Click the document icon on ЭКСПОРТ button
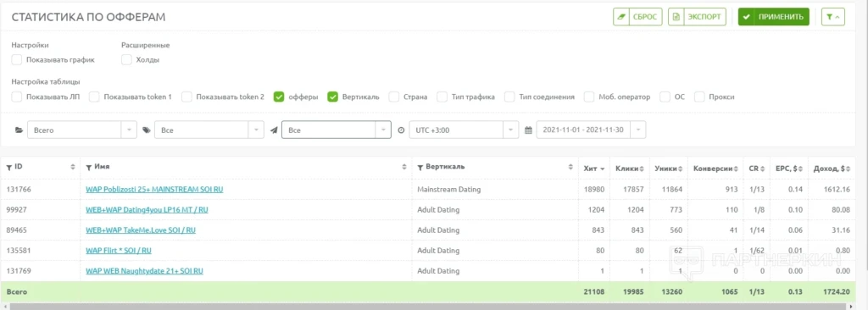 coord(676,17)
